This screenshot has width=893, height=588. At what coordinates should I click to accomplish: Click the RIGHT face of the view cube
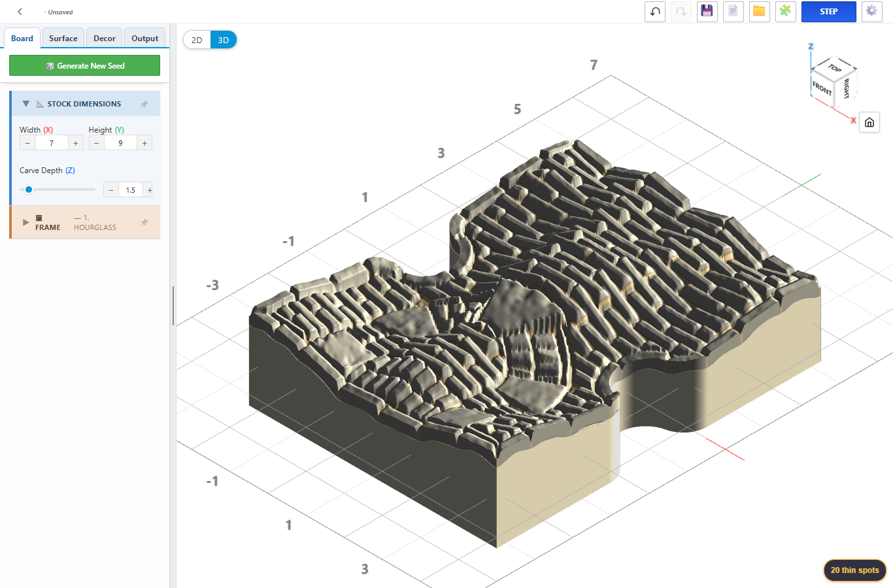(845, 88)
